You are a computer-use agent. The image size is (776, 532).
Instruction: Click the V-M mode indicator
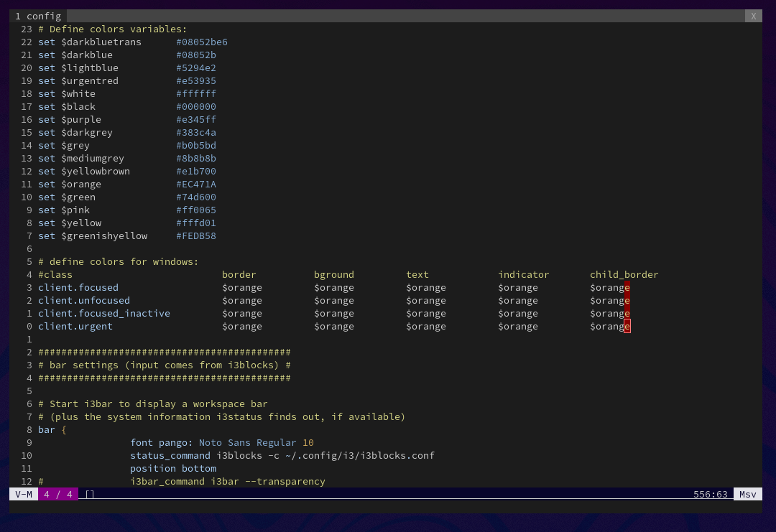point(22,494)
